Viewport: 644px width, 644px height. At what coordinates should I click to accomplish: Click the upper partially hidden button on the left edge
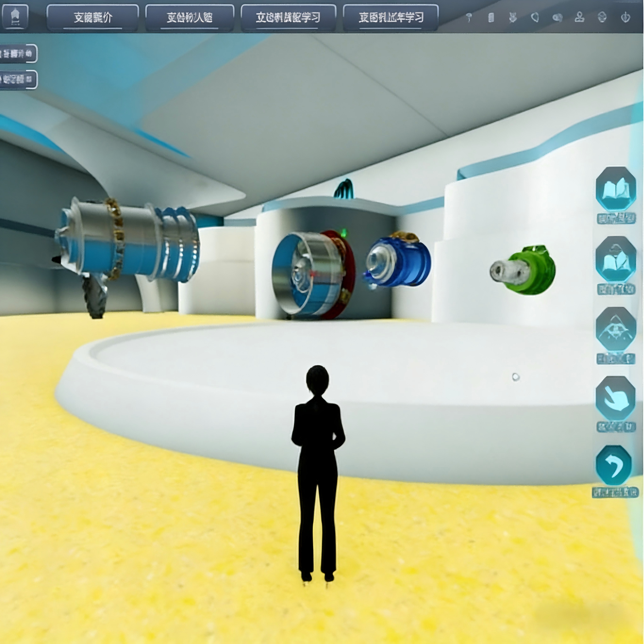coord(17,53)
